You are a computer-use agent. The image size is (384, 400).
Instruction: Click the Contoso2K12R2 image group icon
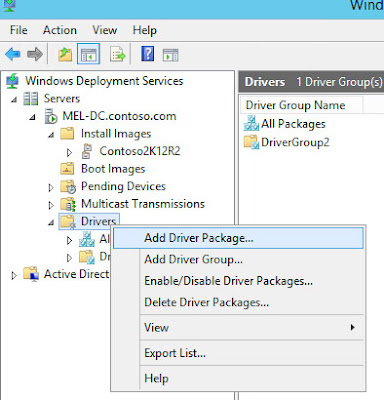(87, 151)
